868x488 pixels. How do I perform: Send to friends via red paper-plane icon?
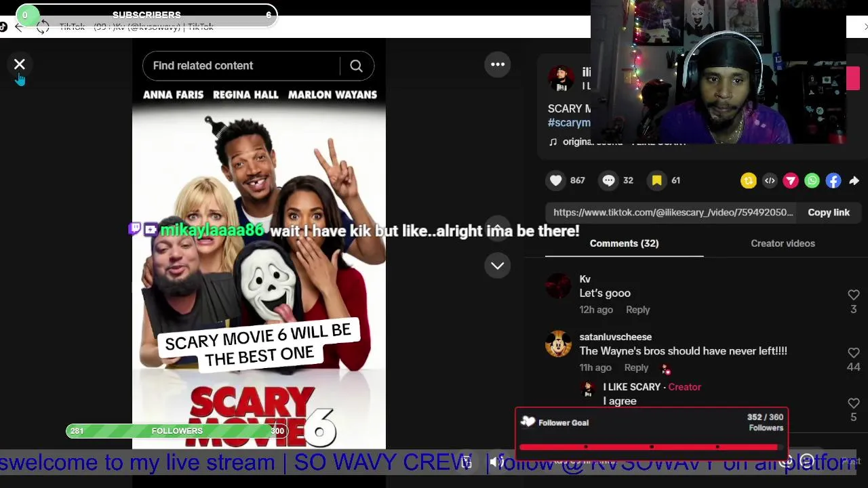click(x=791, y=180)
